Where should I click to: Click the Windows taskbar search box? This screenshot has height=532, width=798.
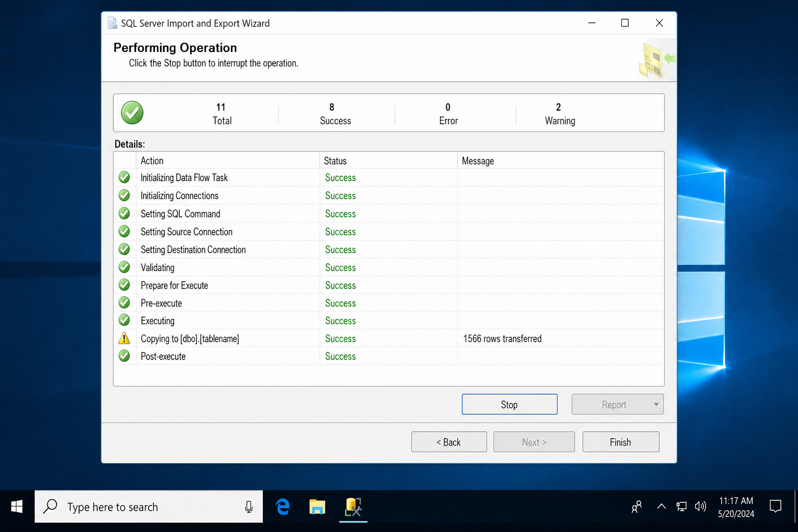(149, 507)
